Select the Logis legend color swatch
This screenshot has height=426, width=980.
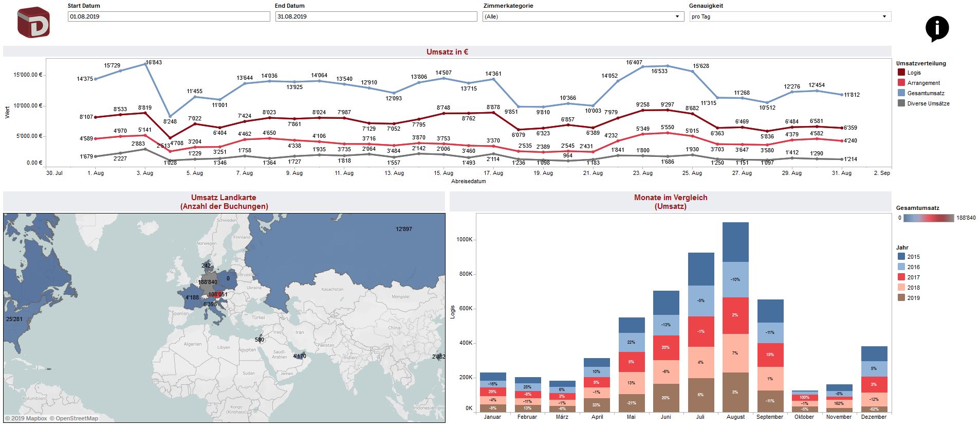coord(901,73)
